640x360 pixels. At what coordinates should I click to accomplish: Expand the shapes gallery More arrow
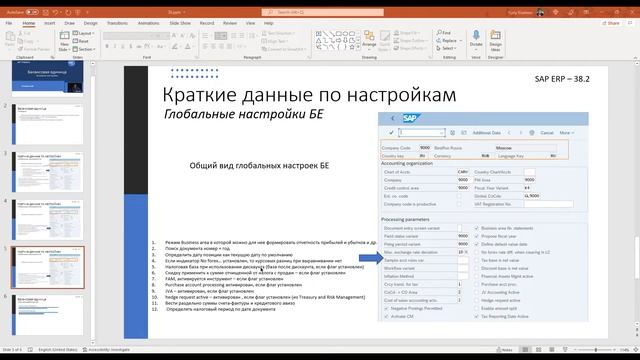pyautogui.click(x=358, y=48)
